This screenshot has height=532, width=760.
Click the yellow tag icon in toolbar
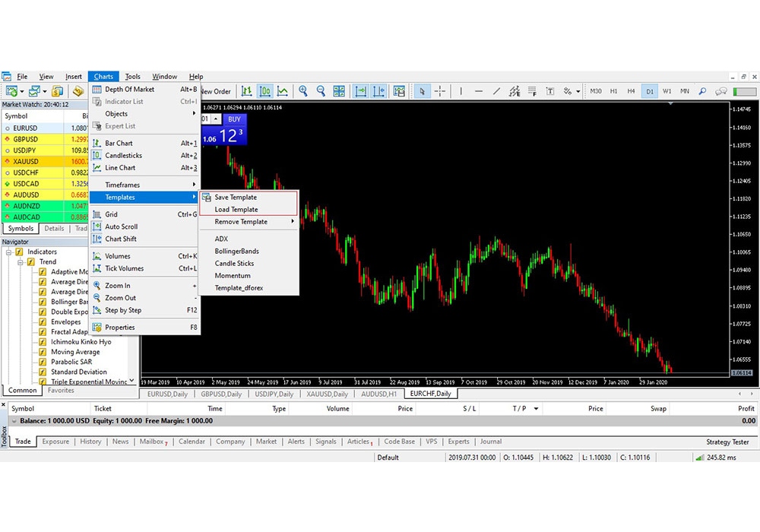[78, 91]
